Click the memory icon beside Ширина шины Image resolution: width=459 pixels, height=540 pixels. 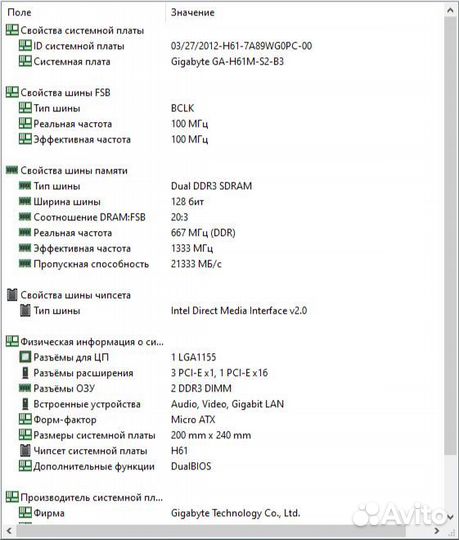(25, 201)
